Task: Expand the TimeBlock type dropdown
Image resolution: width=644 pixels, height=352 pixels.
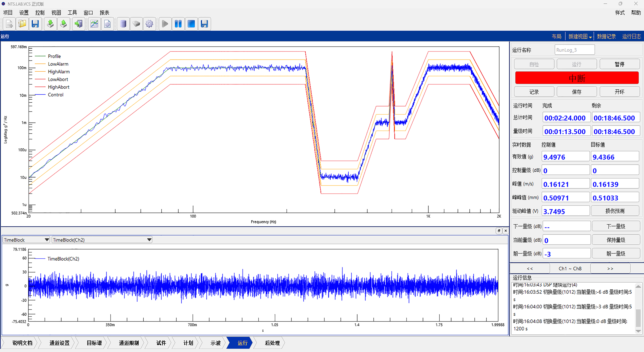Action: point(46,240)
